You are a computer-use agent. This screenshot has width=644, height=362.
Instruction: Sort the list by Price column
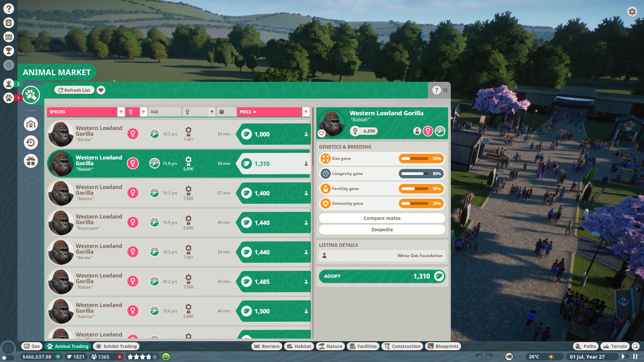269,112
